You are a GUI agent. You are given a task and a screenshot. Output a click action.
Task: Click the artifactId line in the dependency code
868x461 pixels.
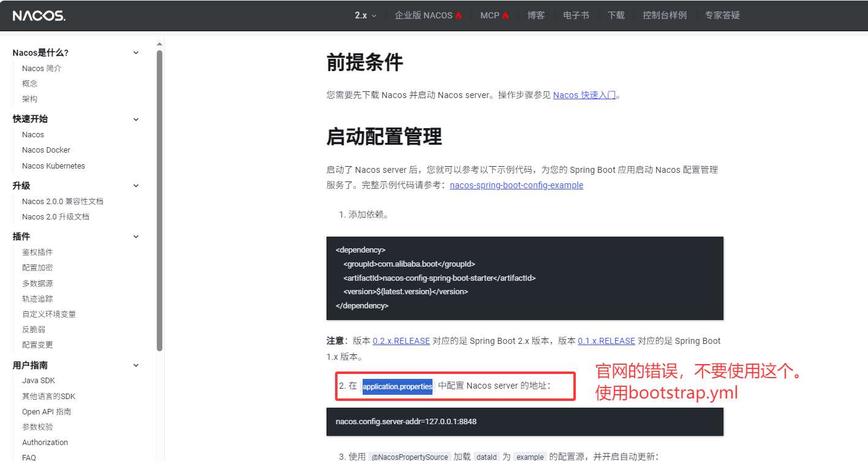[x=439, y=278]
